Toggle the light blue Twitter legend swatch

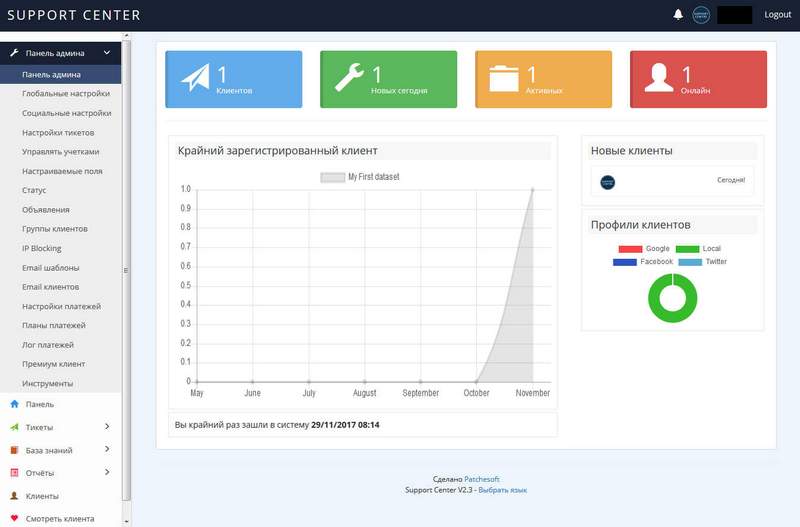point(690,262)
